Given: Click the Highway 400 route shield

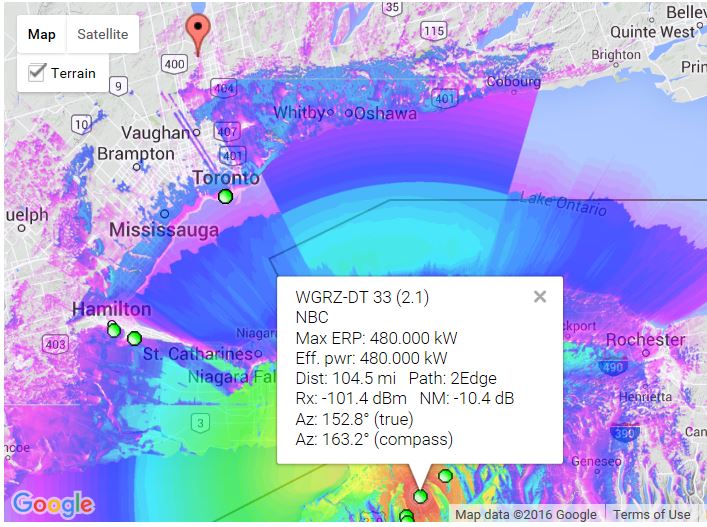Looking at the screenshot, I should coord(173,65).
